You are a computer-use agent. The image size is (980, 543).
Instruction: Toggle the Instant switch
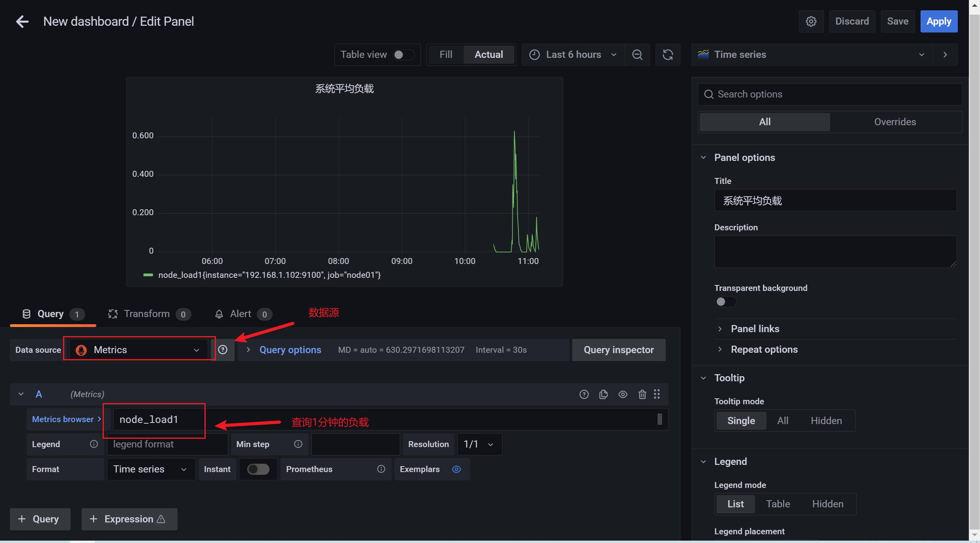pos(258,469)
